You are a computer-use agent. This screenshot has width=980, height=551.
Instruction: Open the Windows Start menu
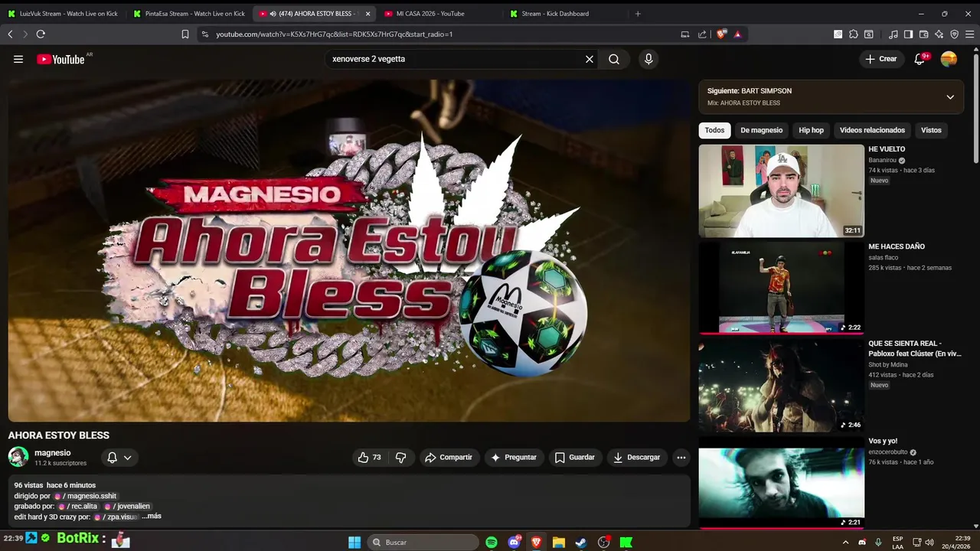(354, 542)
